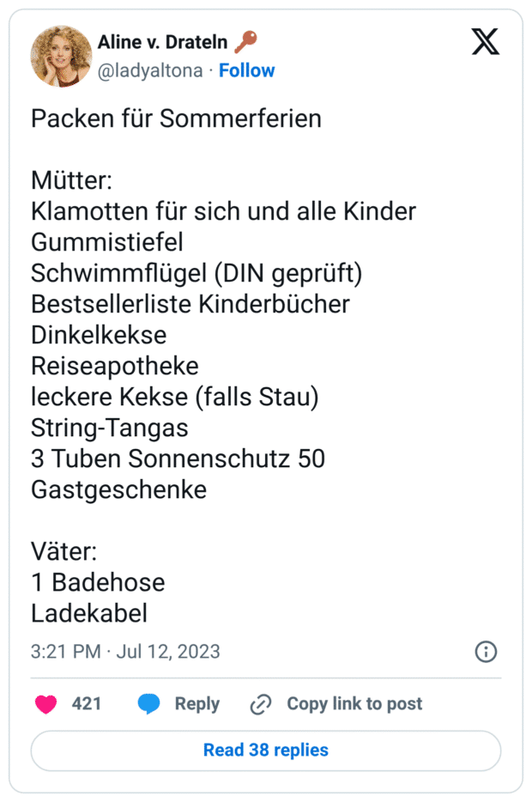Like the post via heart icon

pos(46,704)
